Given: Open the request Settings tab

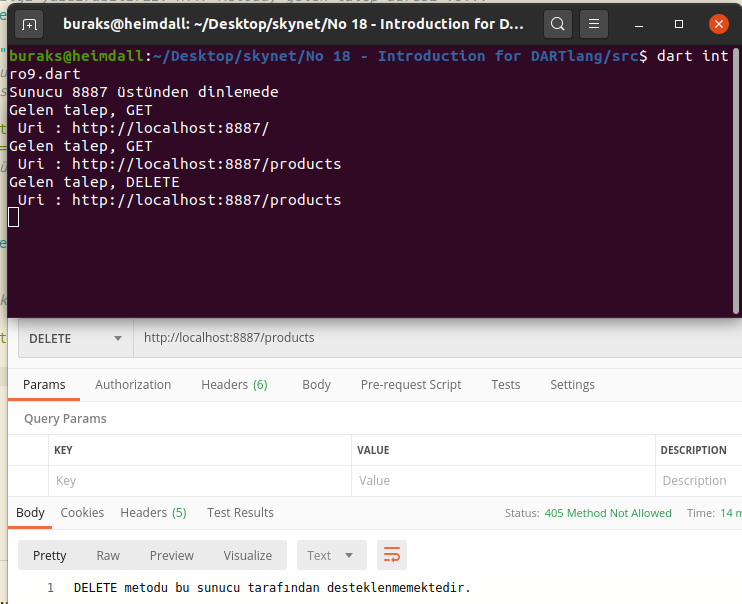Looking at the screenshot, I should 572,384.
